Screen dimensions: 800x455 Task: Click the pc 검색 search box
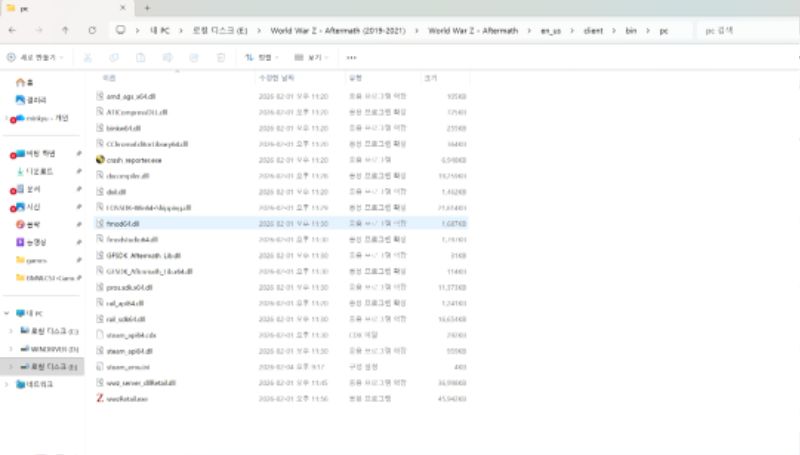click(745, 31)
